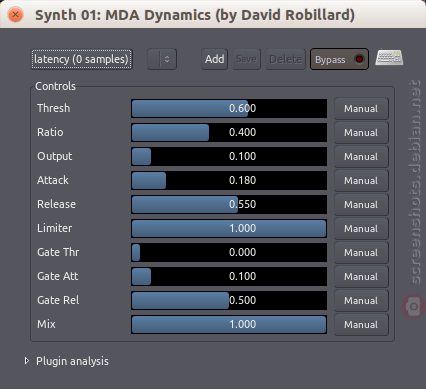The height and width of the screenshot is (389, 426).
Task: Open the preset dropdown arrows
Action: click(162, 59)
